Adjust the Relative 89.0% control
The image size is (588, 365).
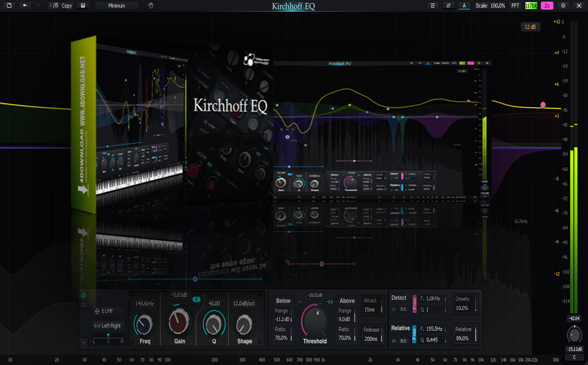[x=465, y=334]
